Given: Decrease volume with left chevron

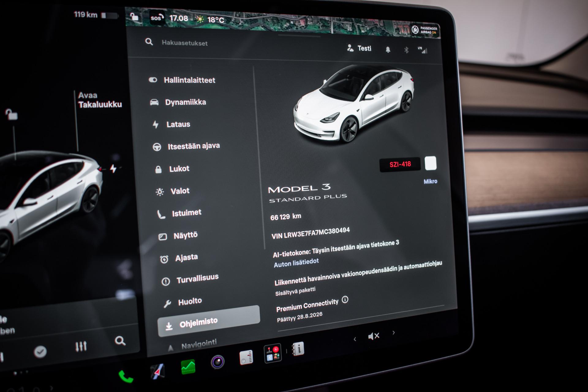Looking at the screenshot, I should click(355, 339).
